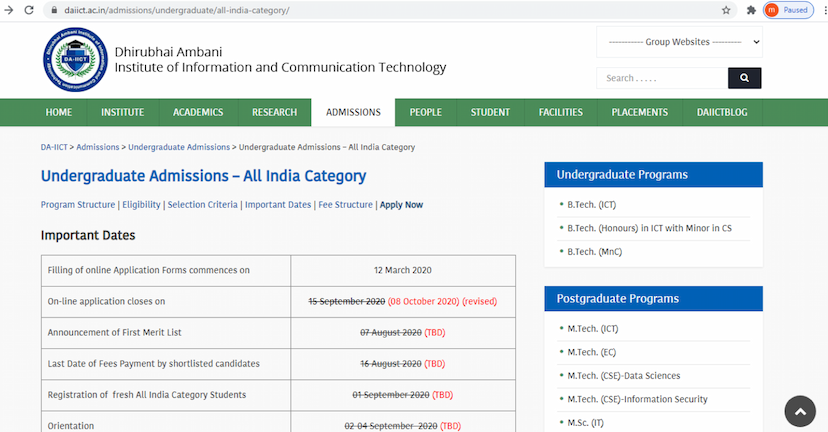
Task: Click the struck-through '07 August 2020' date
Action: tap(391, 333)
